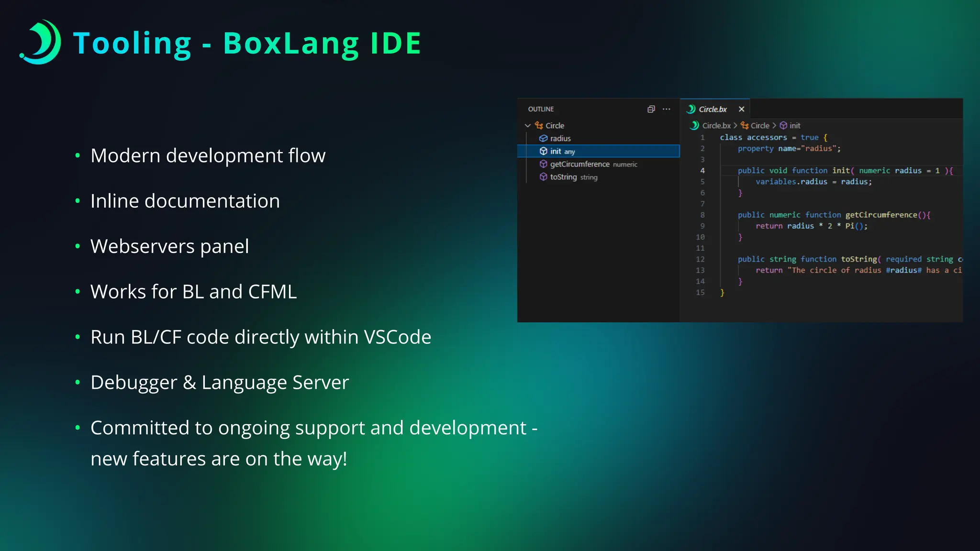This screenshot has height=551, width=980.
Task: Click the init method cube icon
Action: pos(543,151)
